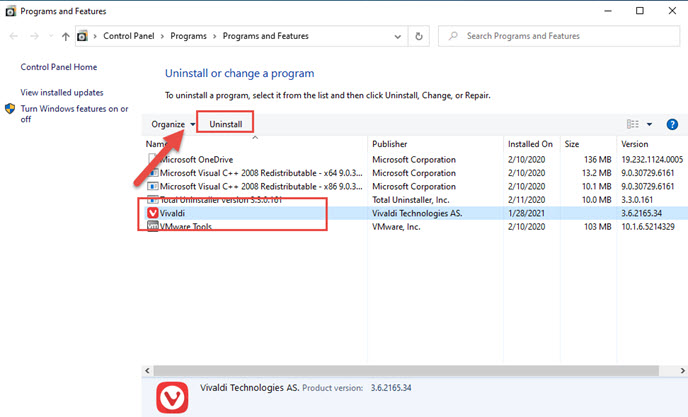Sort by the Size column header
Image resolution: width=688 pixels, height=417 pixels.
coord(572,144)
